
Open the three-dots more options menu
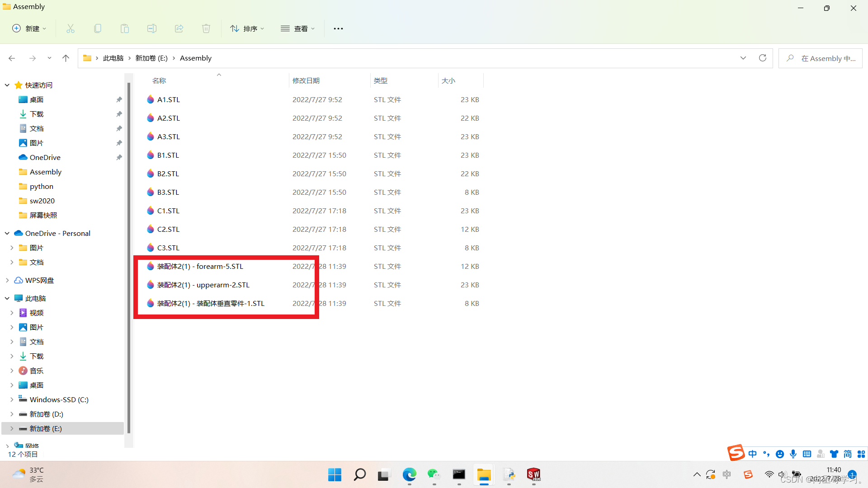click(x=338, y=28)
